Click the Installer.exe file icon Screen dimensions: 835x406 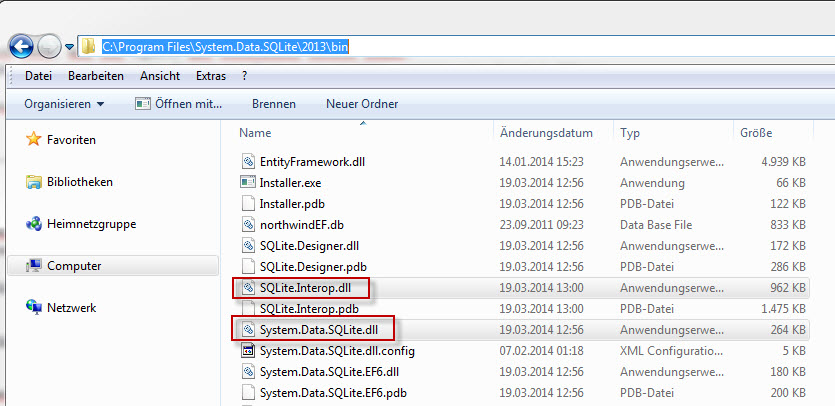pos(248,182)
